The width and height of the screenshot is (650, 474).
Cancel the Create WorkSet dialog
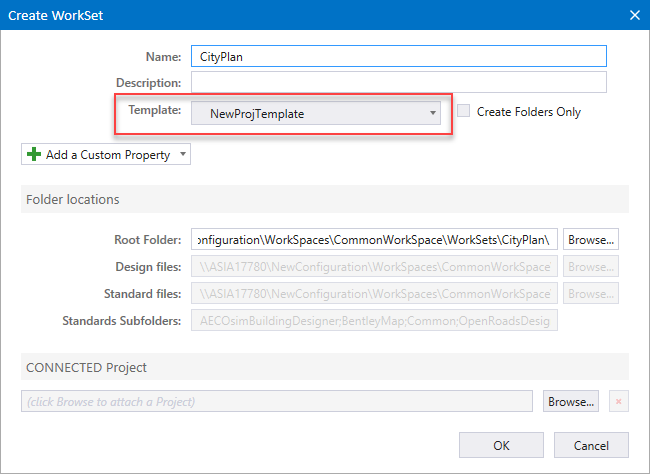click(591, 445)
